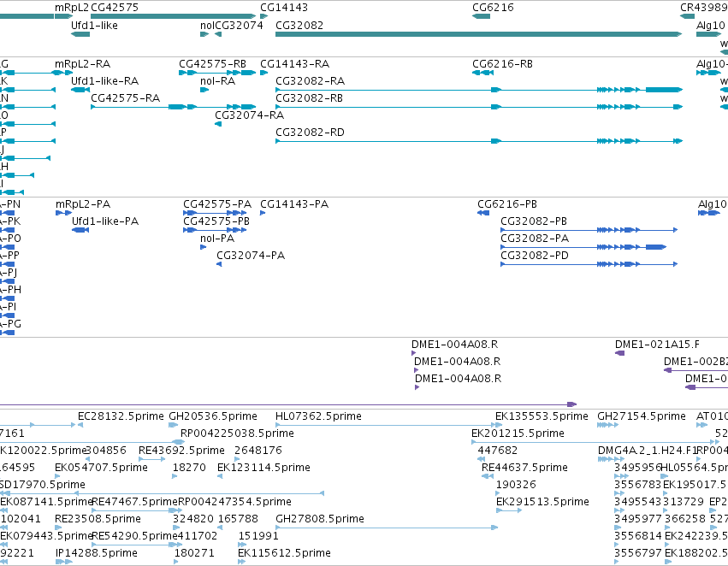Click the IP14288.5prime EST label

tap(97, 553)
